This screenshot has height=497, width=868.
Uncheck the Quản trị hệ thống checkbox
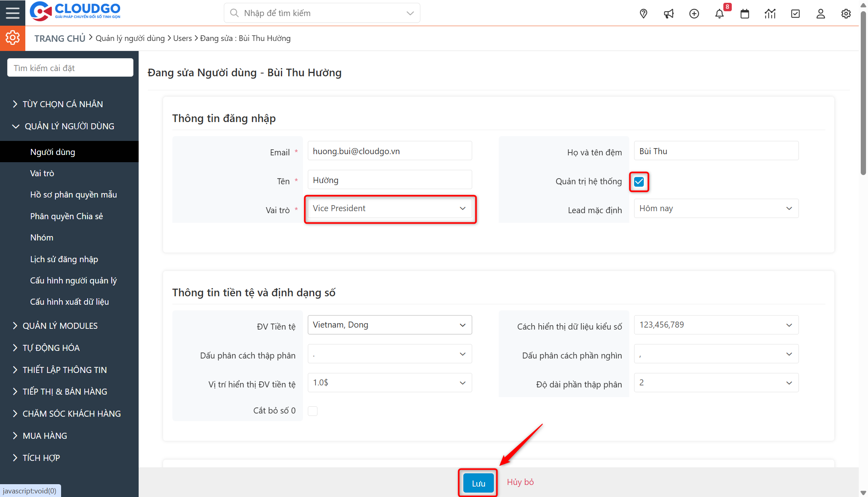639,182
